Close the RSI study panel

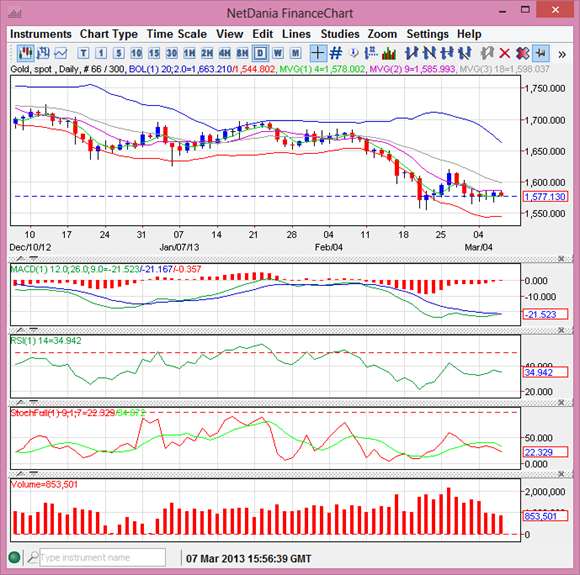[x=561, y=330]
